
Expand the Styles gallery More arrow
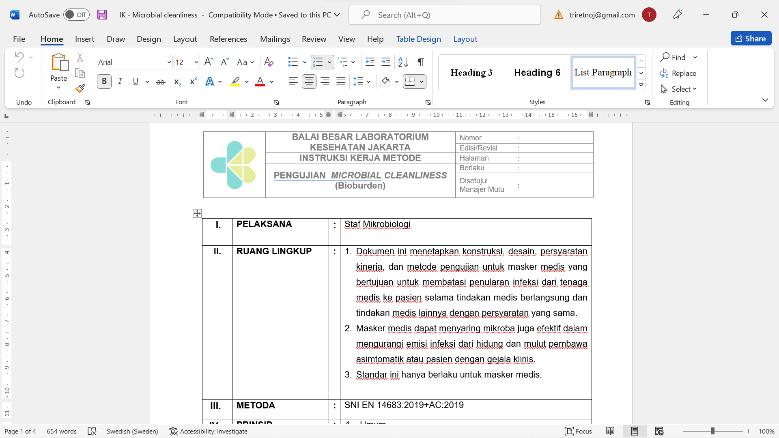(x=641, y=85)
